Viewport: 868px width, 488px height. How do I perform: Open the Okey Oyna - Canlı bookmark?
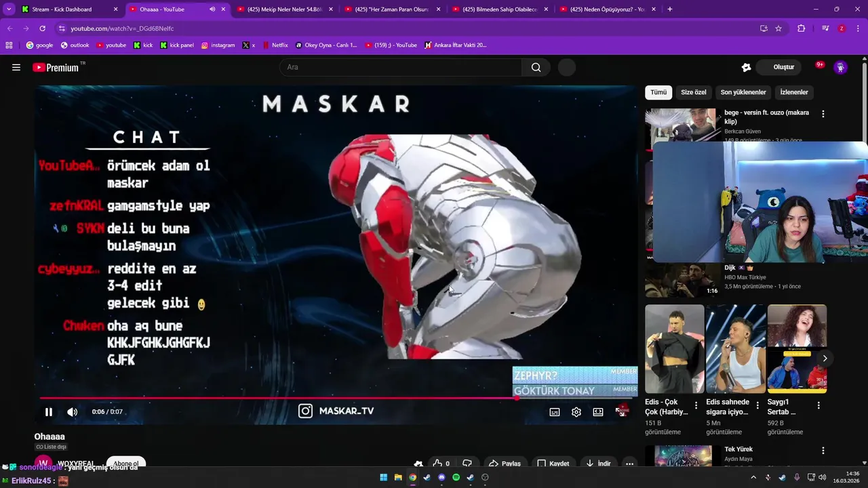[326, 45]
